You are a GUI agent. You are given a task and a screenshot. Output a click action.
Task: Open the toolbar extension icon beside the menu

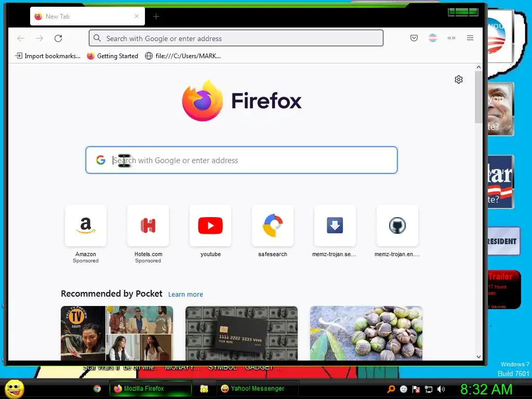(x=451, y=38)
